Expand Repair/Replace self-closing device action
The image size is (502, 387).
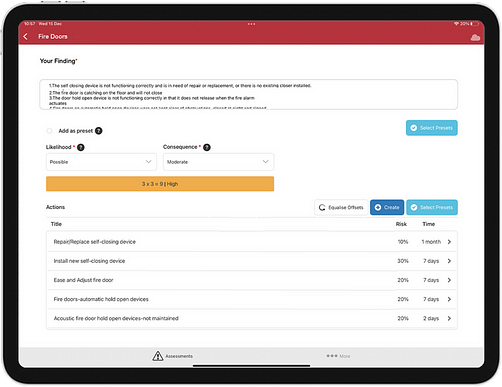click(x=252, y=242)
